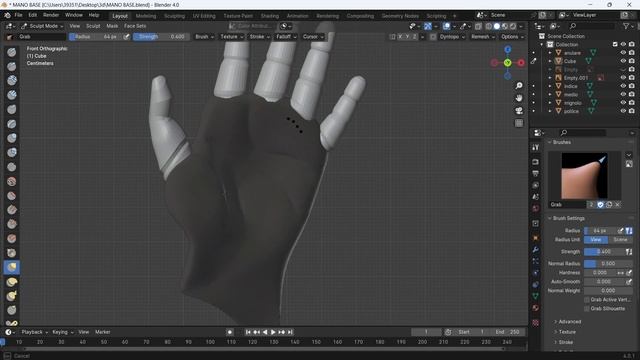640x360 pixels.
Task: Enable Grab Active Vertex checkbox
Action: click(587, 300)
